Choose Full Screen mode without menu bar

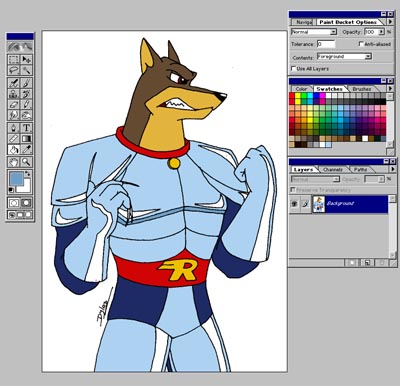(x=28, y=214)
